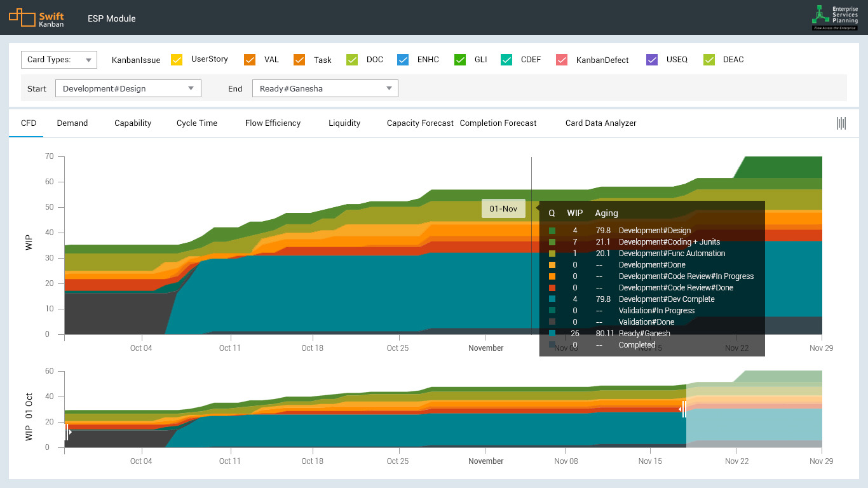Go to the Completion Forecast tab
The height and width of the screenshot is (488, 868).
pyautogui.click(x=498, y=123)
